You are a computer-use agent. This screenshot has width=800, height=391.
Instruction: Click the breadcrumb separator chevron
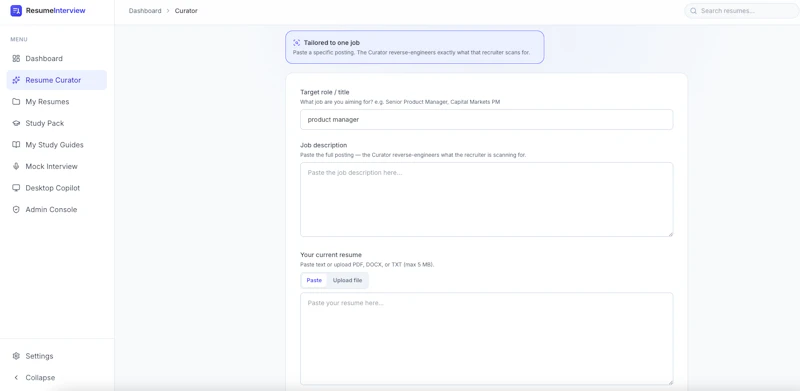168,11
